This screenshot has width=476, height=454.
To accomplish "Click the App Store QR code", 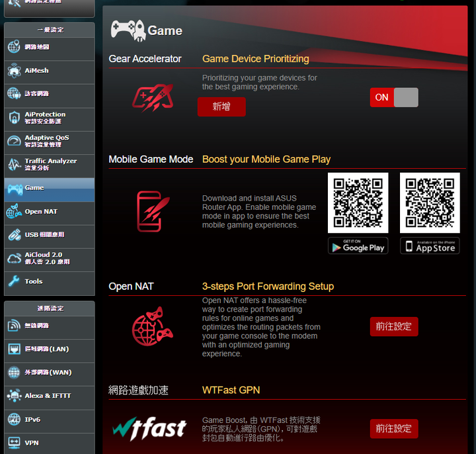I will tap(430, 203).
